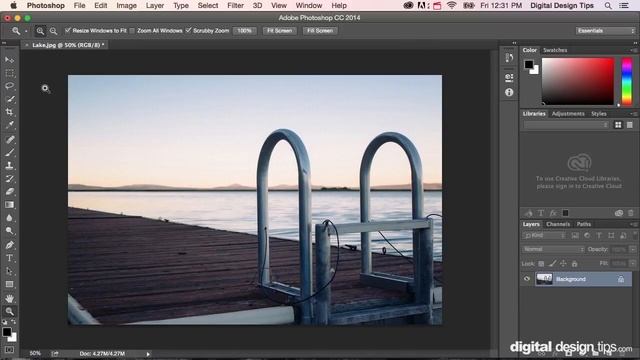The height and width of the screenshot is (360, 640).
Task: Select the Gradient tool
Action: coord(9,205)
